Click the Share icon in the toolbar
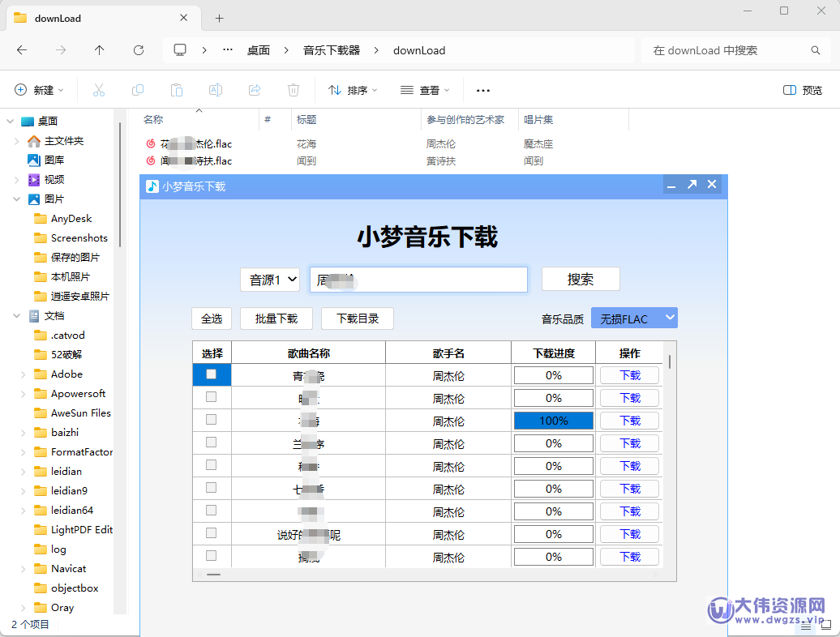Screen dimensions: 840x637 click(x=255, y=90)
